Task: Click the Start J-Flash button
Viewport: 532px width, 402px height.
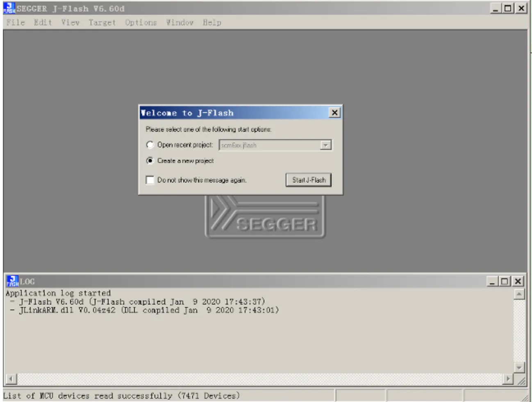Action: (x=309, y=180)
